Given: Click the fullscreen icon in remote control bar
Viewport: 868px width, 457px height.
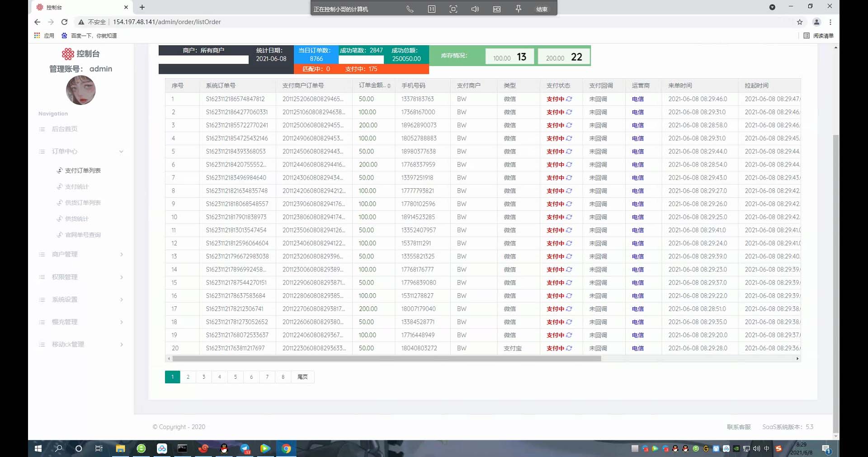Looking at the screenshot, I should point(453,9).
